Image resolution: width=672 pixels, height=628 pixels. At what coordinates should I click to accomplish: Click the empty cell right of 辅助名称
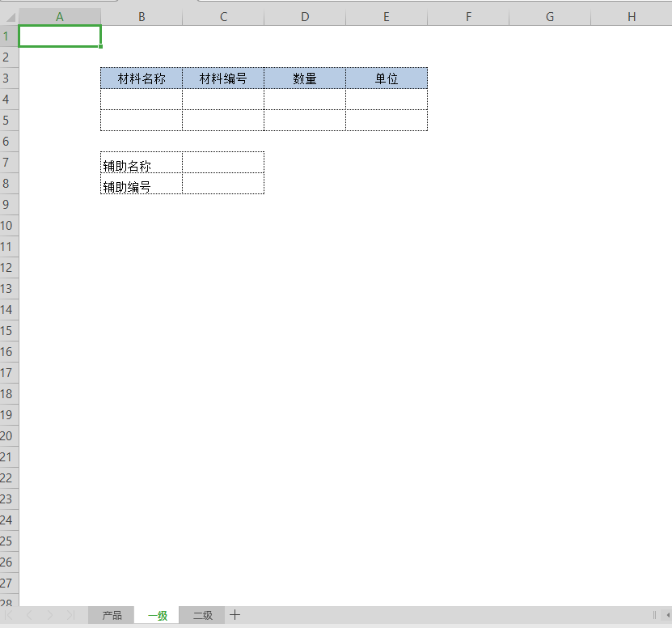coord(223,163)
